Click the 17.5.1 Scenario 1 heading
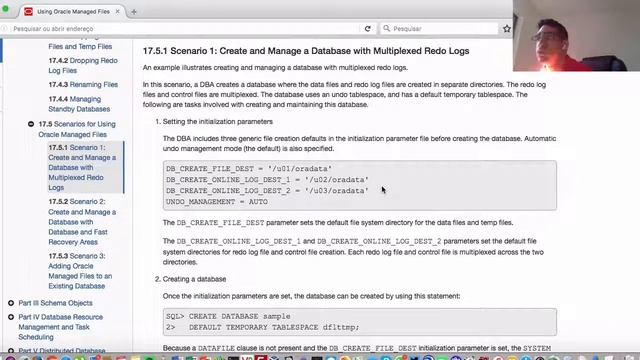The image size is (640, 360). coord(306,51)
